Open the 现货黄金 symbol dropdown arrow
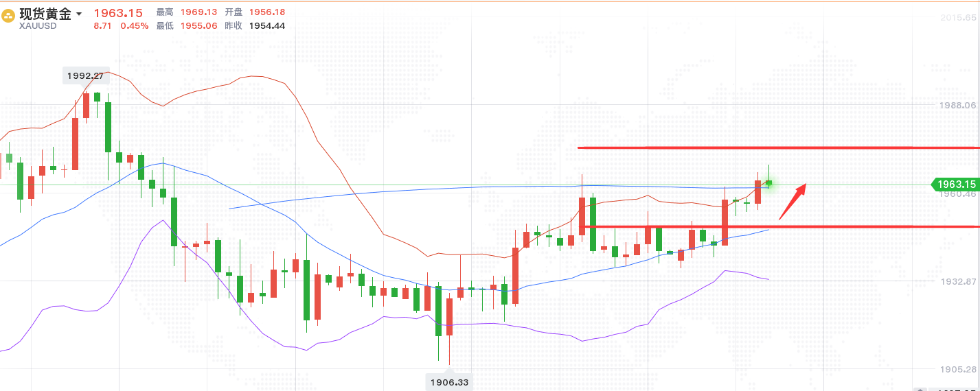This screenshot has height=391, width=980. point(79,14)
